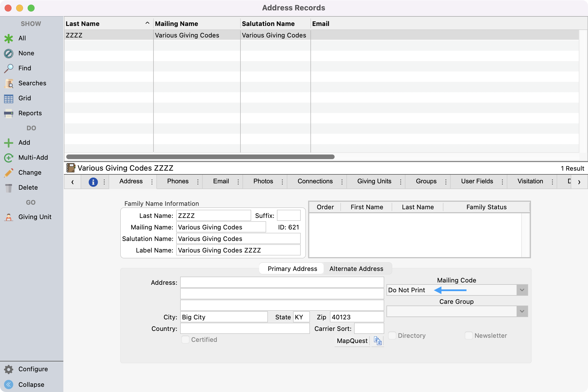Click the copy address icon beside MapQuest
This screenshot has height=392, width=588.
[378, 341]
